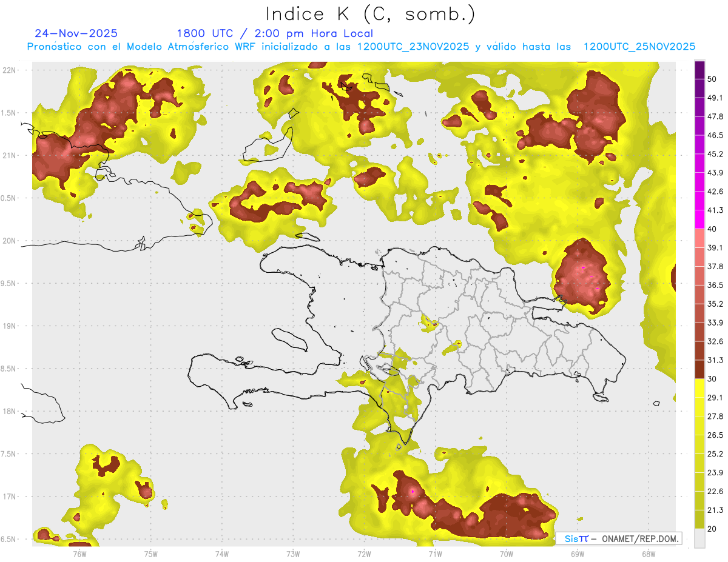Click the '41.3' legend value
The width and height of the screenshot is (728, 562).
tap(715, 210)
